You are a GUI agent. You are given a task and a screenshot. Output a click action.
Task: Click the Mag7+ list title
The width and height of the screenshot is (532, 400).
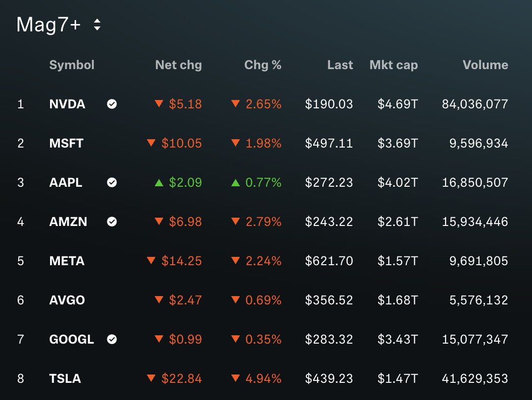click(49, 25)
